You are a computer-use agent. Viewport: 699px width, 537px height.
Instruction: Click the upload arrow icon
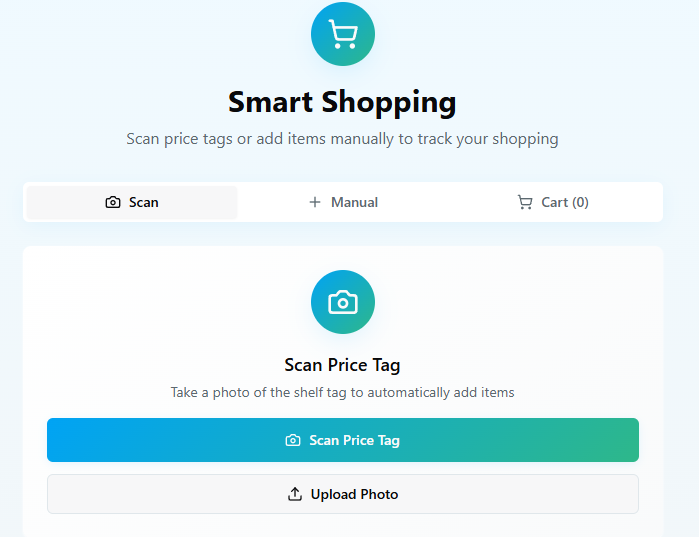click(x=295, y=494)
